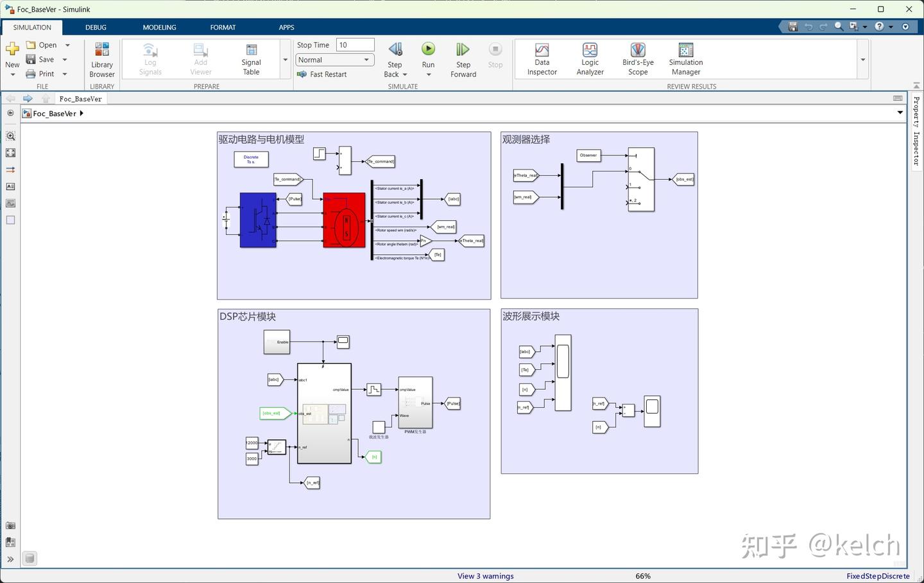Image resolution: width=924 pixels, height=583 pixels.
Task: Switch to the FORMAT tab
Action: (223, 27)
